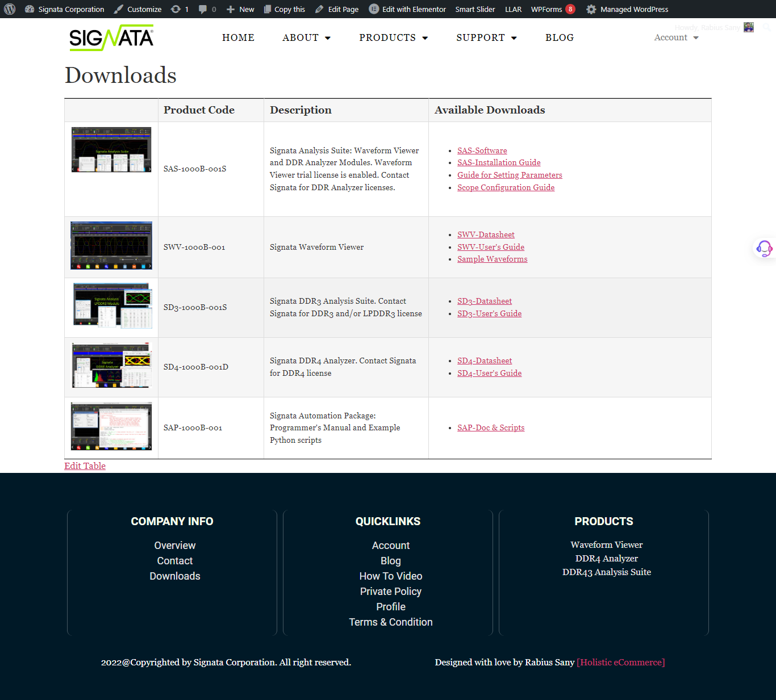Click the Signata logo
The image size is (776, 700).
tap(111, 37)
